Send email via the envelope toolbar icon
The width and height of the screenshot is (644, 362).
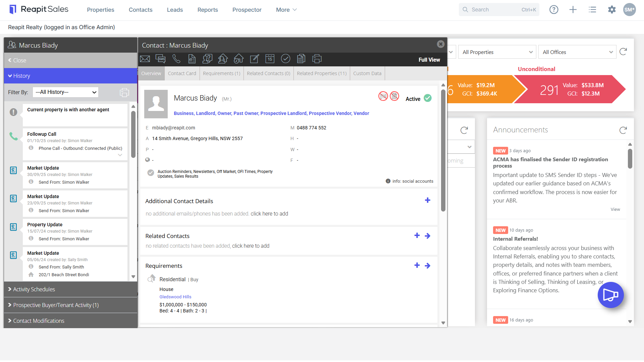point(145,59)
